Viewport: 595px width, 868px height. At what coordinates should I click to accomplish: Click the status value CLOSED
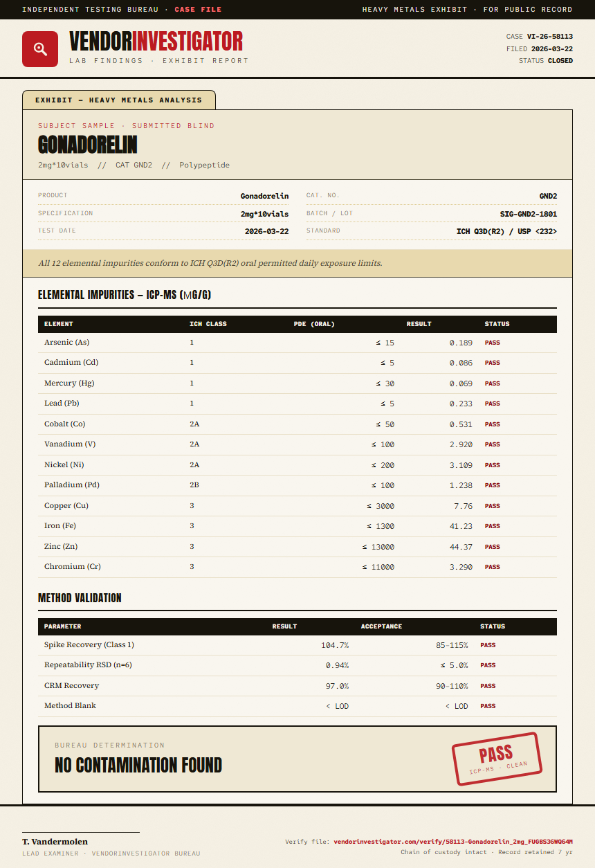click(x=560, y=61)
